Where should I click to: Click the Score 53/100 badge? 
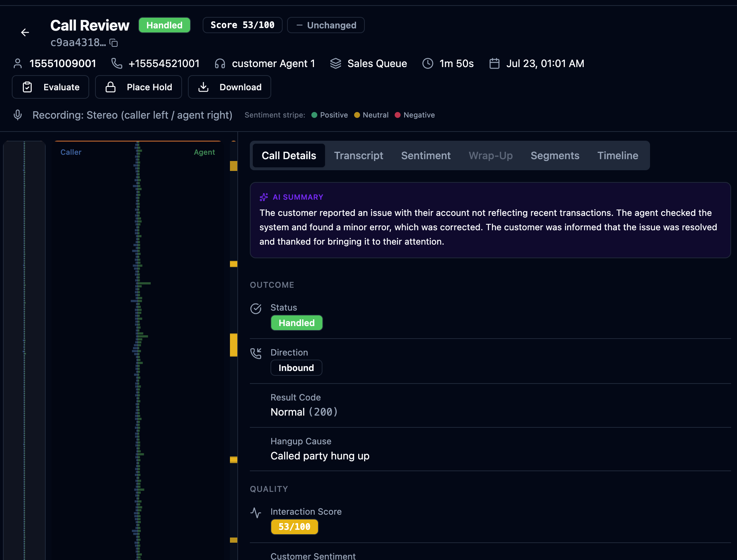242,25
